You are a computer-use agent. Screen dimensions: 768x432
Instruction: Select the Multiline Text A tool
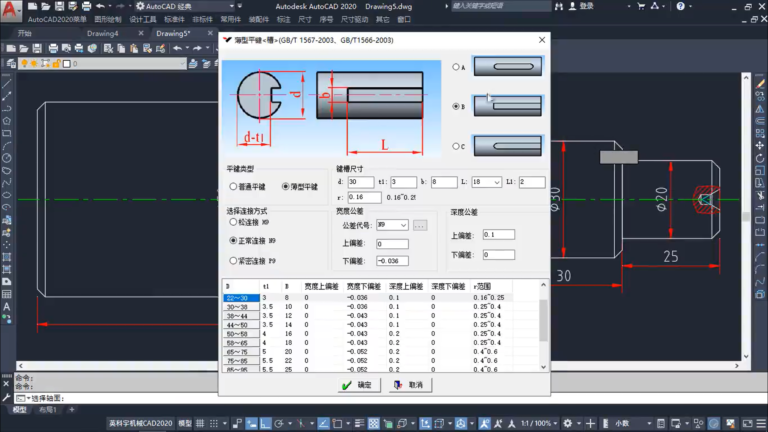point(7,307)
